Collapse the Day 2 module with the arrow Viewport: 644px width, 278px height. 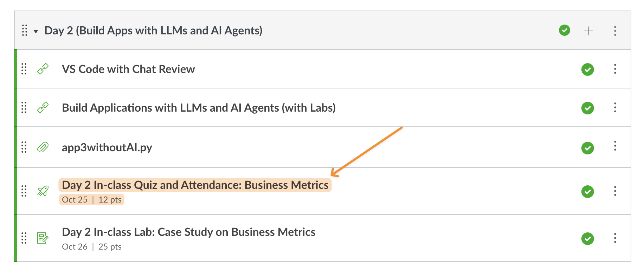click(36, 31)
